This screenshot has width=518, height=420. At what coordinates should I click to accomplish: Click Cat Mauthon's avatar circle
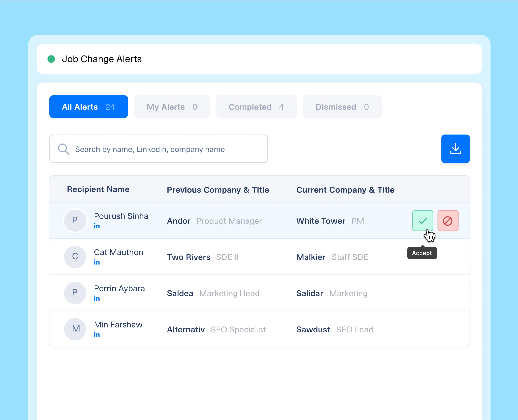tap(75, 256)
